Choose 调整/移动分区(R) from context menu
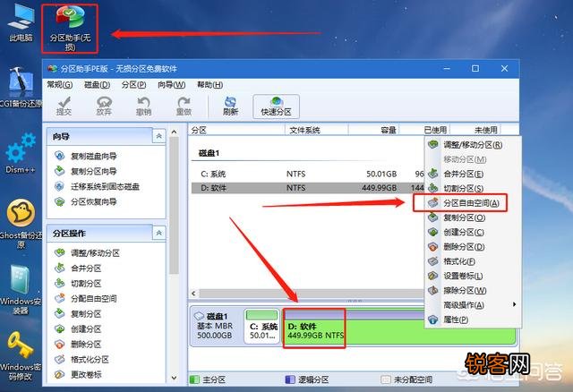The height and width of the screenshot is (392, 573). (x=473, y=145)
